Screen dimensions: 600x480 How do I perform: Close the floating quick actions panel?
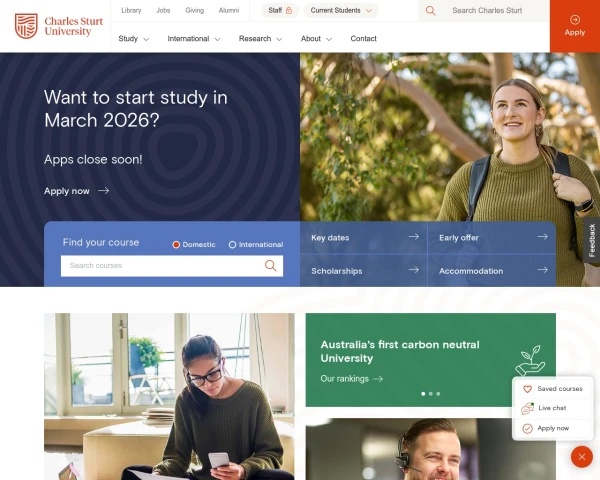point(582,457)
